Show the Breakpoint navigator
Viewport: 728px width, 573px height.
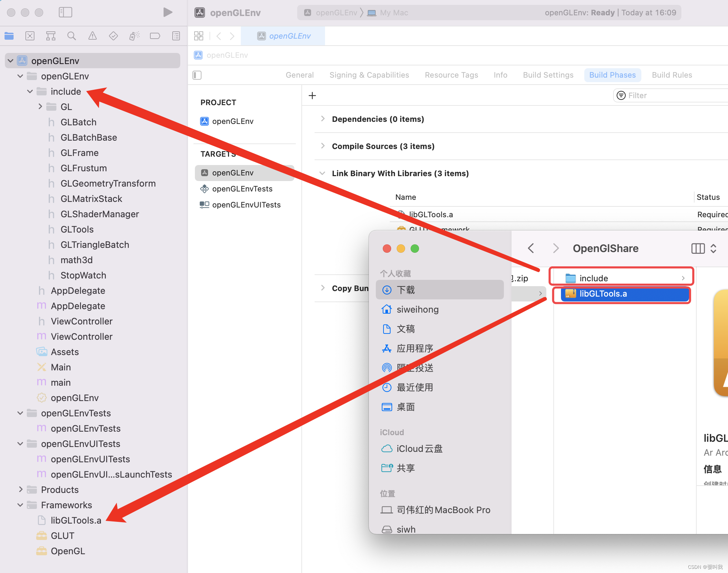click(x=155, y=36)
